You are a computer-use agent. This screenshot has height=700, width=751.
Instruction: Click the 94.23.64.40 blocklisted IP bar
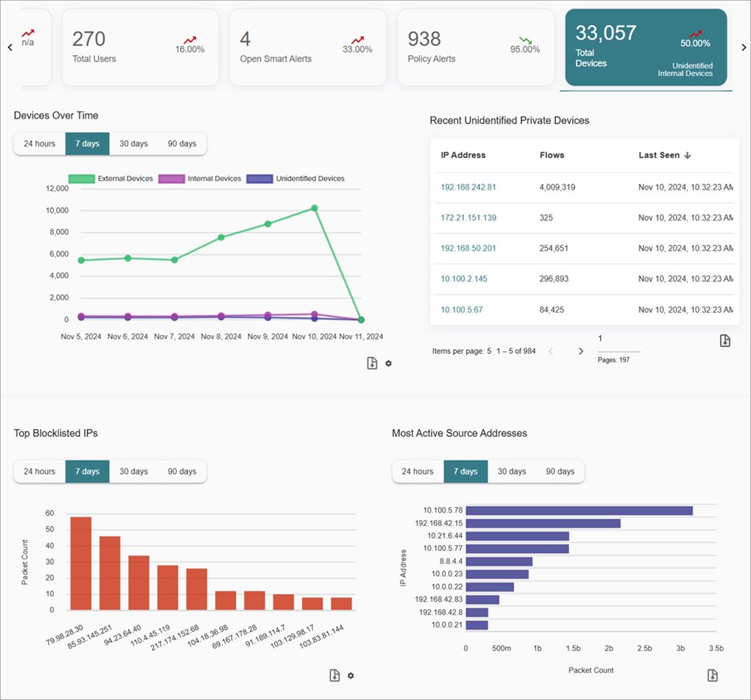tap(139, 583)
